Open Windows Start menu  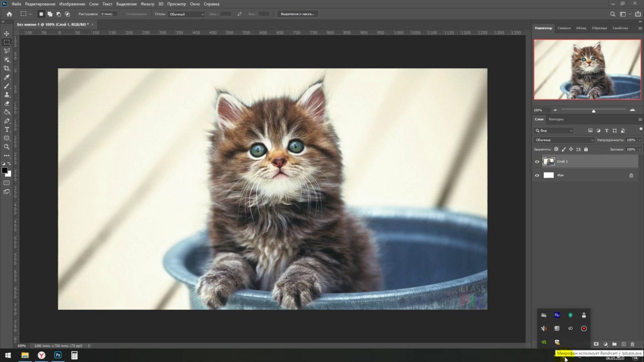pyautogui.click(x=8, y=355)
